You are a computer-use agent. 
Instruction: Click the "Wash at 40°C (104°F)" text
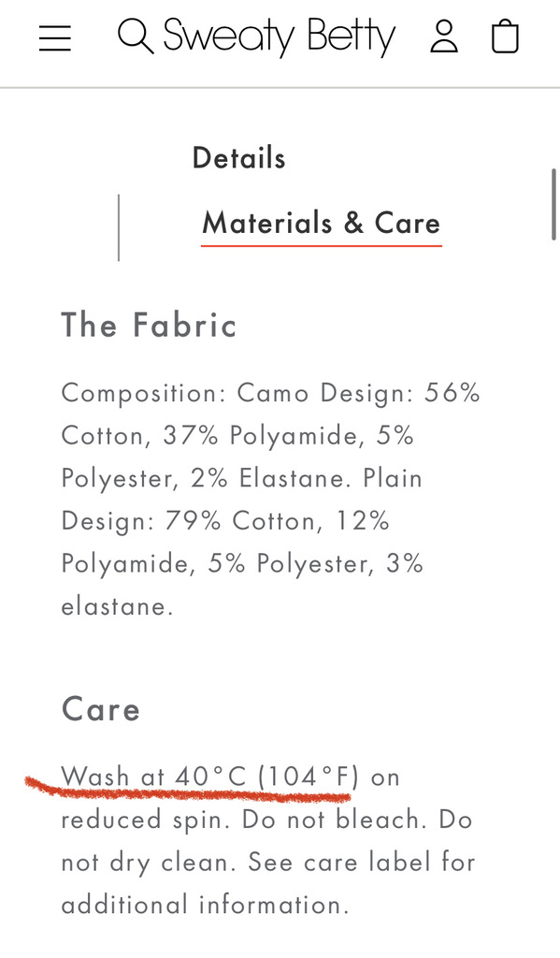210,777
